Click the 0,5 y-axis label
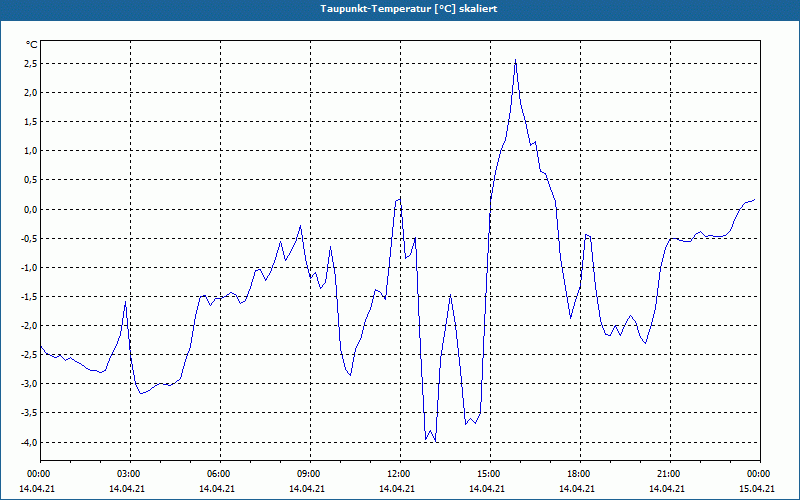This screenshot has height=500, width=800. [x=30, y=180]
